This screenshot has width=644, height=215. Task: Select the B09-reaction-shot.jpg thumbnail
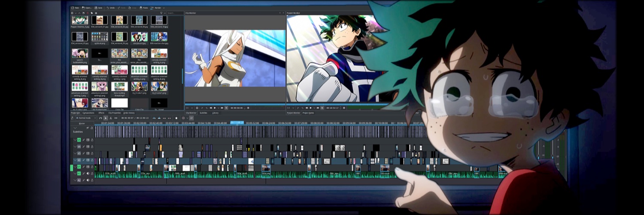click(x=159, y=37)
